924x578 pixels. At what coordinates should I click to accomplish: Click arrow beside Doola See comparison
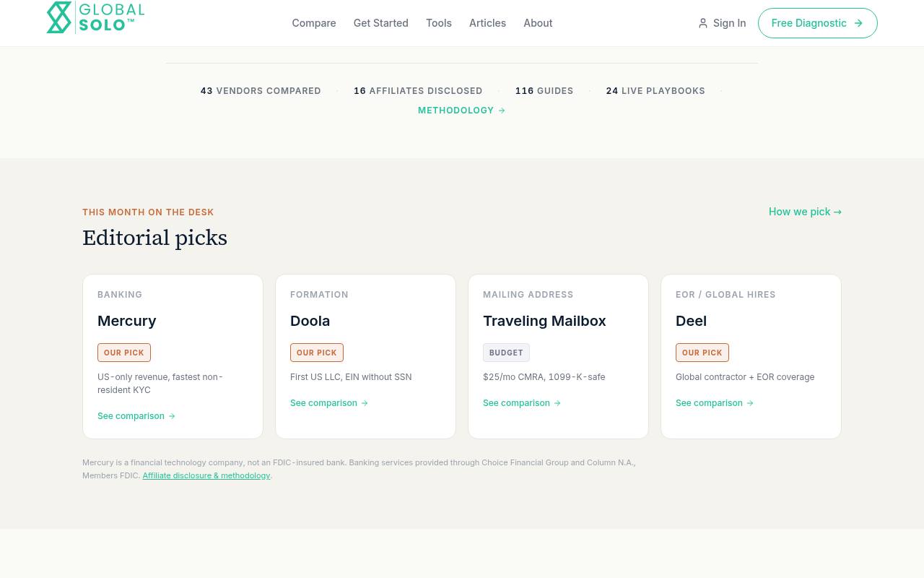(365, 403)
